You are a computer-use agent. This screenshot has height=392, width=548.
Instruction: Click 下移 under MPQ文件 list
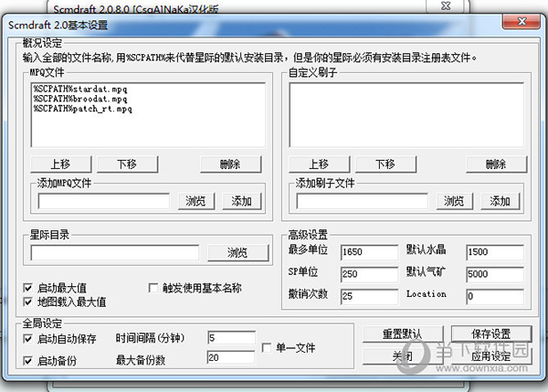(127, 164)
